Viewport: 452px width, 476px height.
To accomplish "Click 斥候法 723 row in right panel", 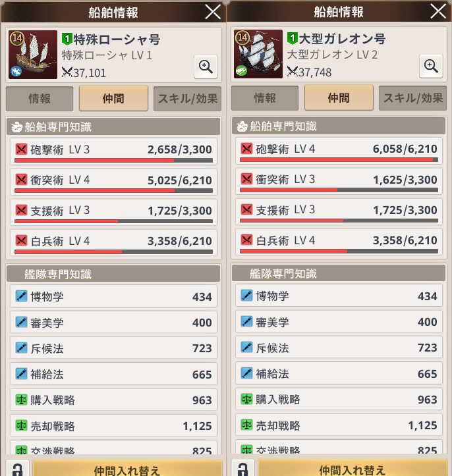I will 339,347.
